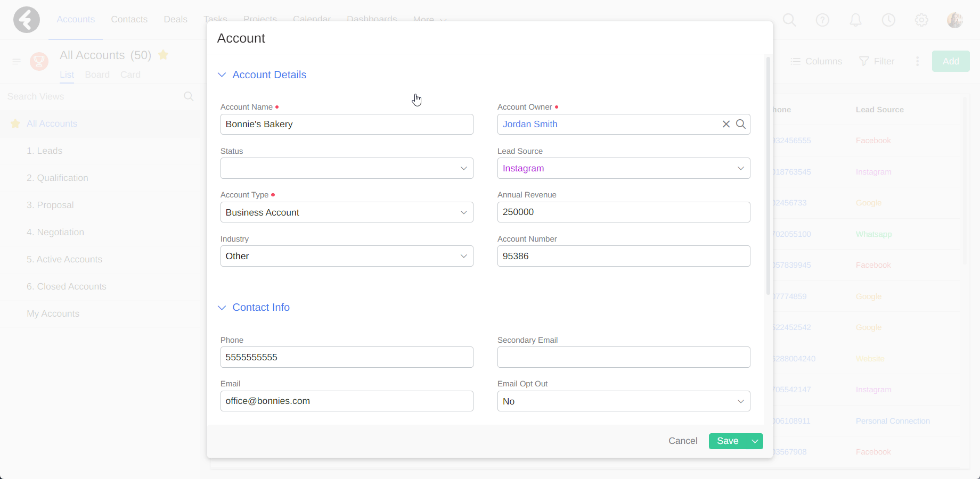
Task: Click the Lead Source column header
Action: (880, 110)
